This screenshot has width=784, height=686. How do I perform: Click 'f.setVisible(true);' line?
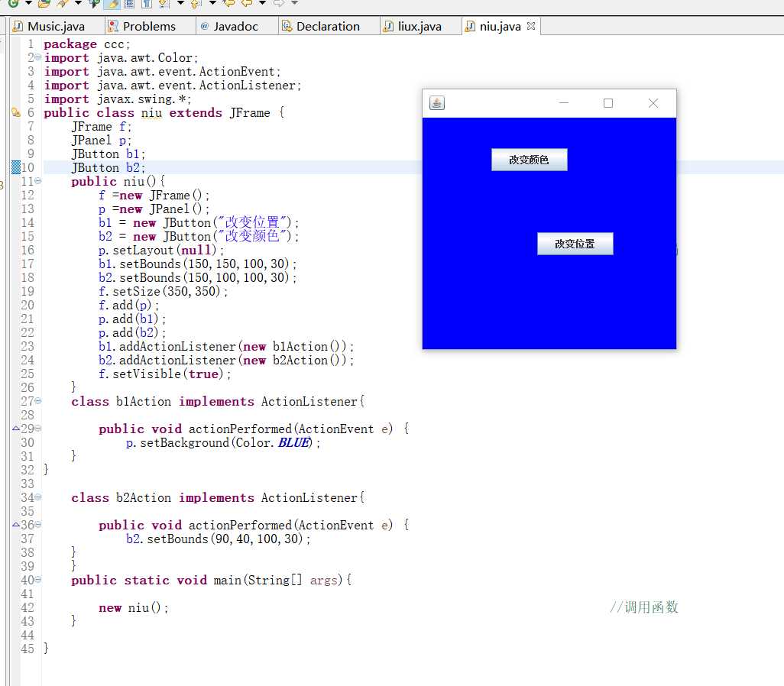click(164, 374)
